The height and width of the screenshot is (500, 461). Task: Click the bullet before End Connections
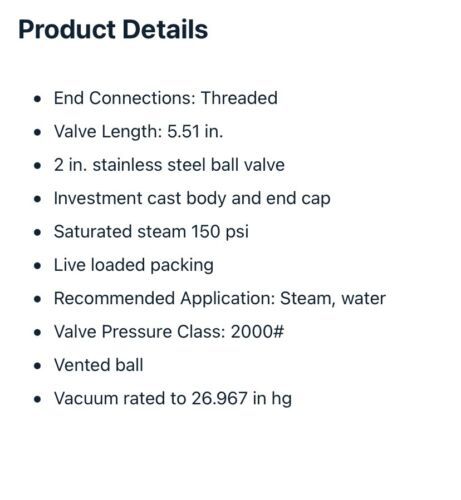coord(38,99)
